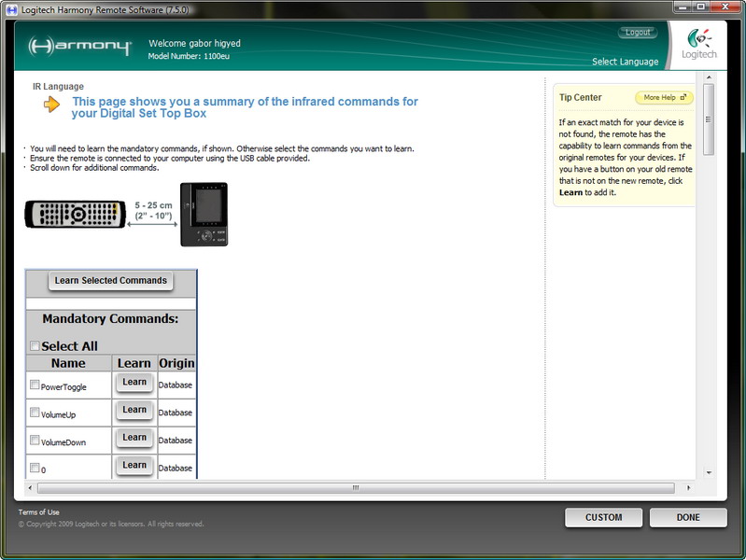Open the Select Language link
The height and width of the screenshot is (560, 746).
[625, 62]
